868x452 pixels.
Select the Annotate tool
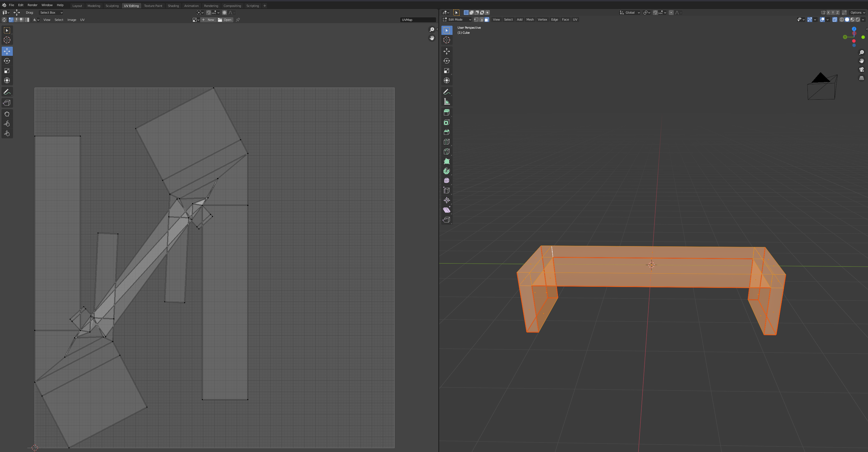(7, 92)
